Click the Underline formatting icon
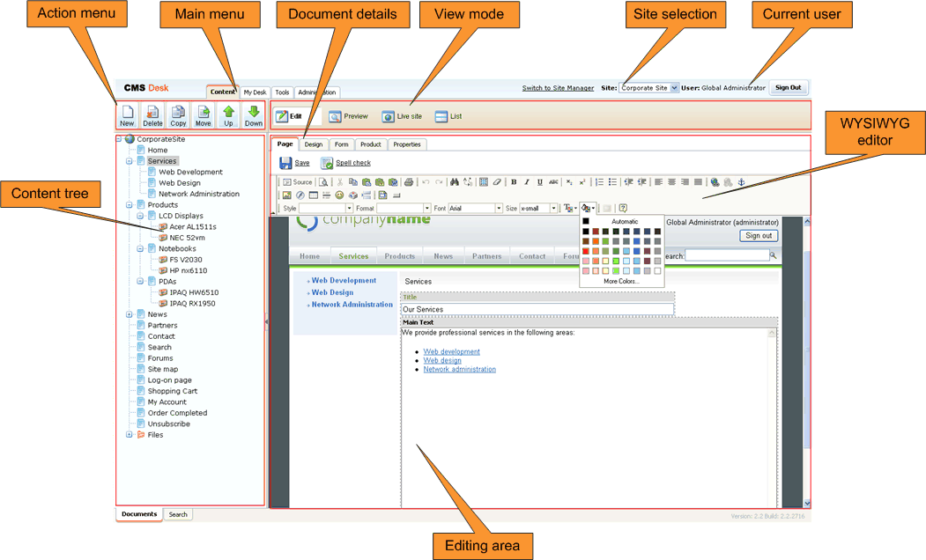Viewport: 926px width, 560px height. (540, 182)
